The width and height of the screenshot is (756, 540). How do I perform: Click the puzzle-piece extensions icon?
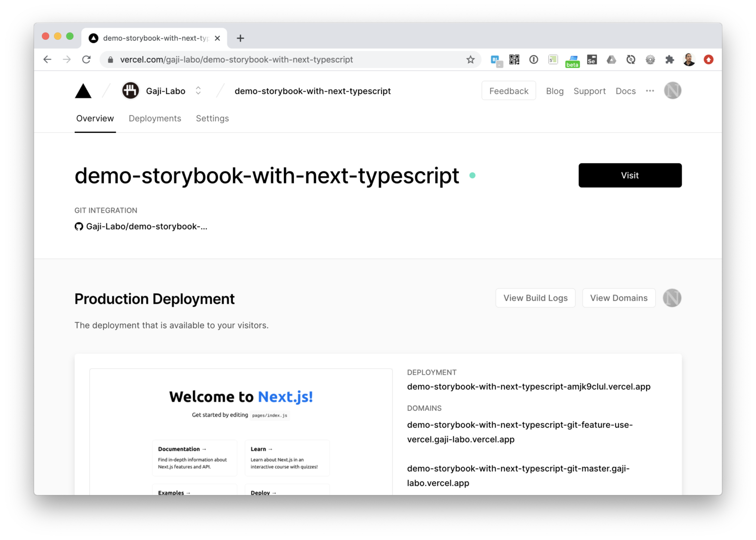tap(669, 59)
